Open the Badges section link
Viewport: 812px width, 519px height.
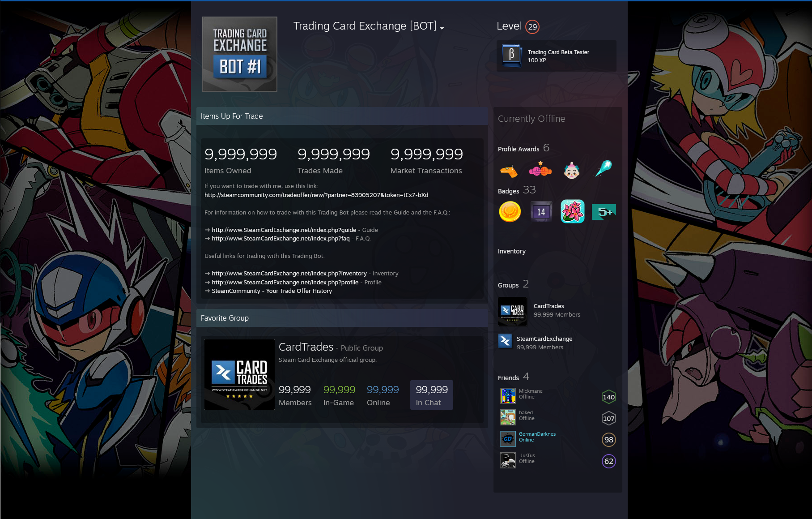coord(509,191)
